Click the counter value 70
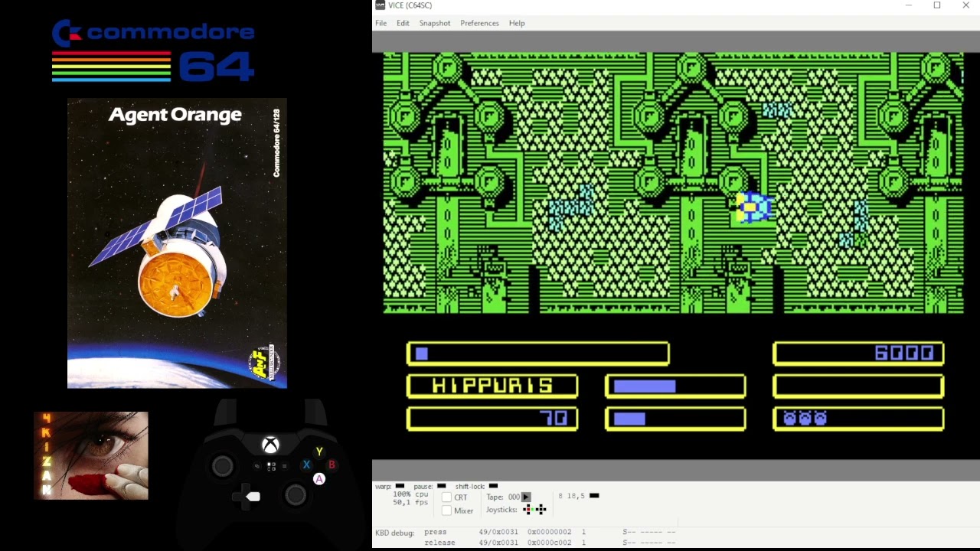The width and height of the screenshot is (980, 551). 554,419
